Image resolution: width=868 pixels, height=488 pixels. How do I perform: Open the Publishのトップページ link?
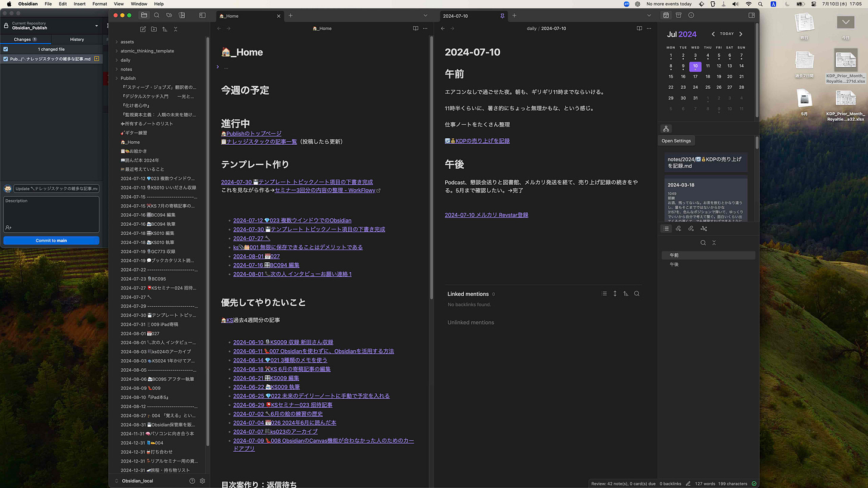(x=251, y=133)
